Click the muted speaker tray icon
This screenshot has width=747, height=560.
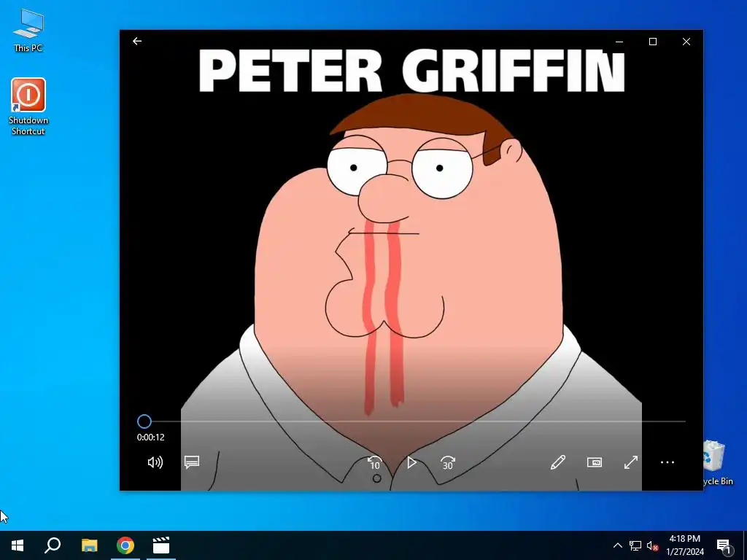click(x=652, y=545)
